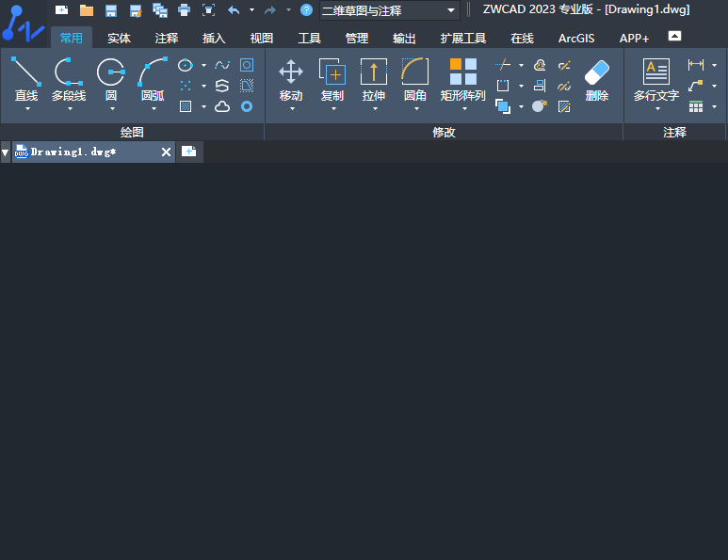This screenshot has width=728, height=560.
Task: Expand the dimension type dropdown arrow
Action: click(714, 66)
